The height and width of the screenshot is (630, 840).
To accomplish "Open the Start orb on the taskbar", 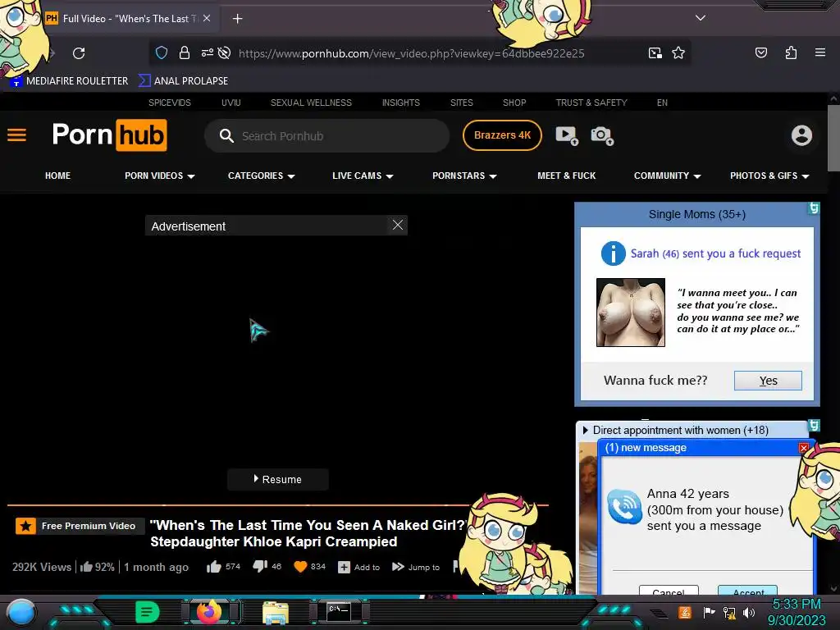I will [21, 612].
